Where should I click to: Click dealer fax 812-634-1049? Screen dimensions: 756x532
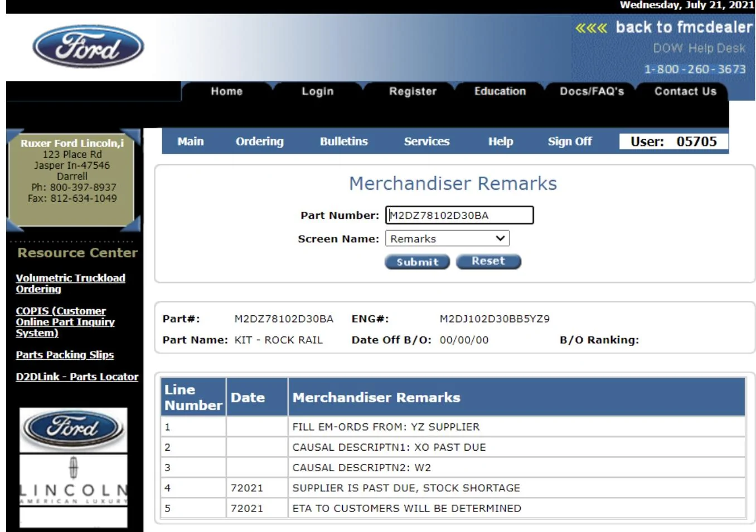(72, 198)
